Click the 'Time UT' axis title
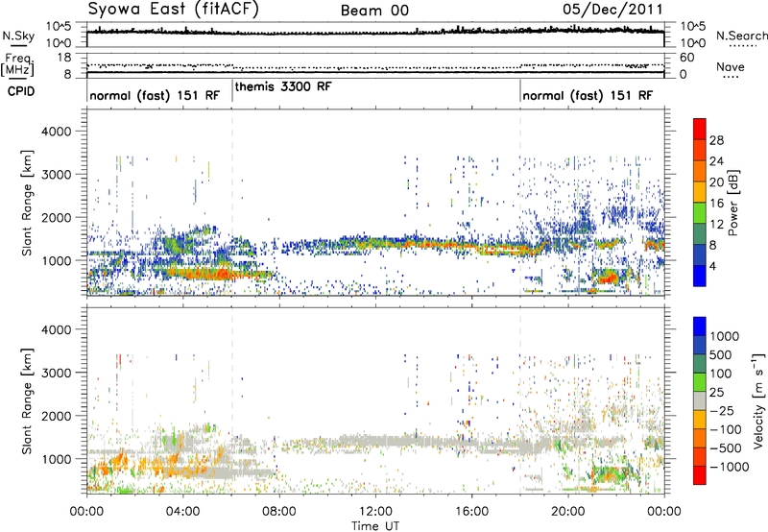Screen dimensions: 768x532 (375, 525)
